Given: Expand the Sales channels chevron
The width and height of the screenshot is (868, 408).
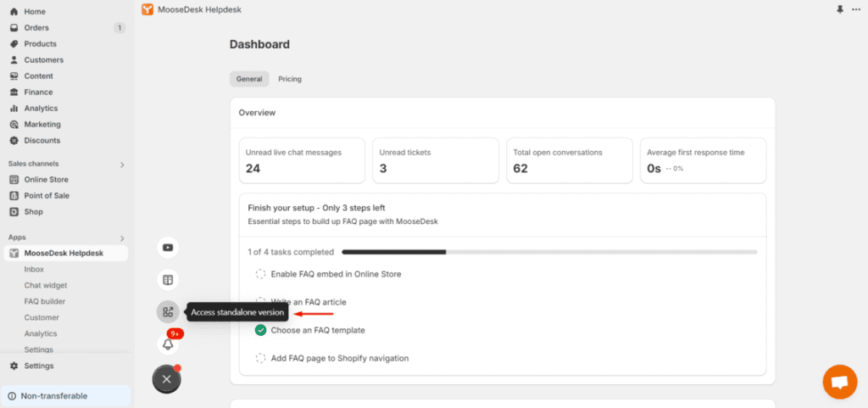Looking at the screenshot, I should click(122, 165).
